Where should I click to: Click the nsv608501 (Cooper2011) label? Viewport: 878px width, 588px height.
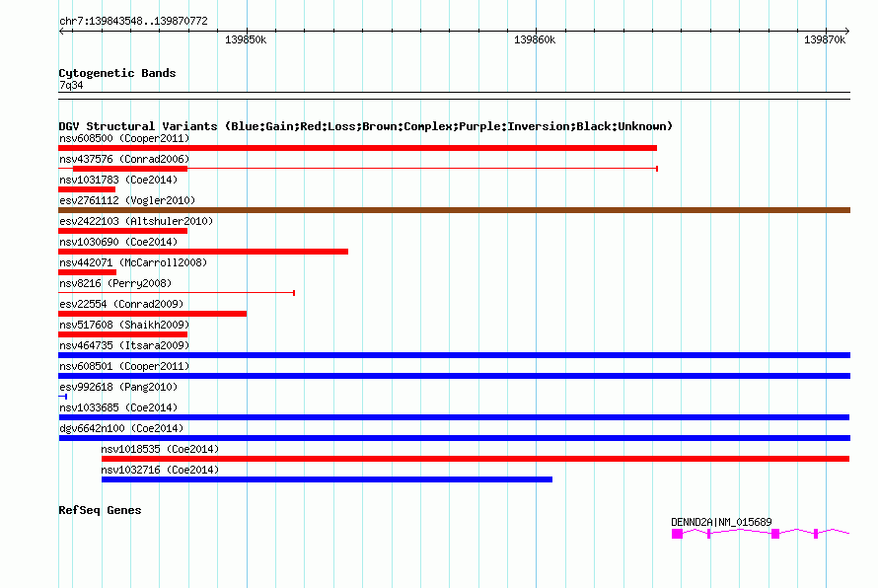124,366
